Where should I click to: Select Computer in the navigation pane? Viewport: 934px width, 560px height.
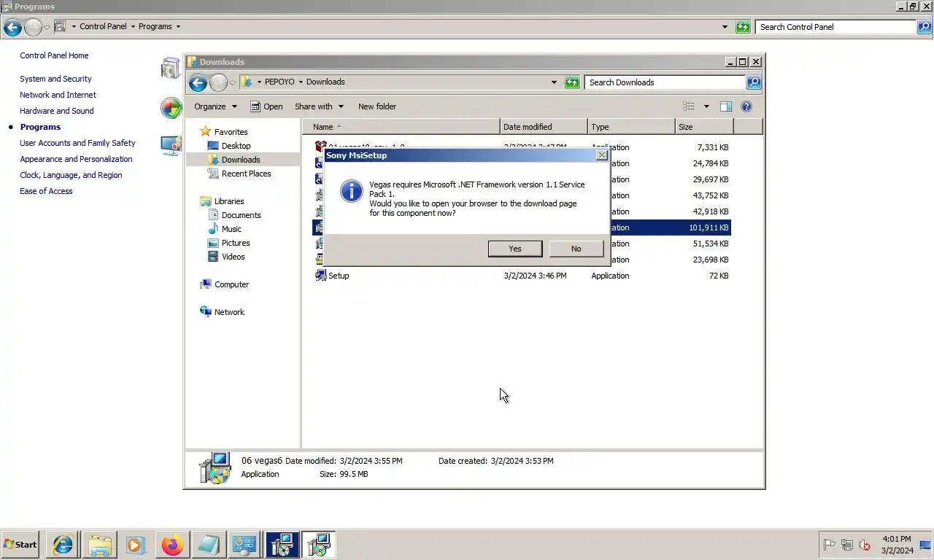(231, 284)
